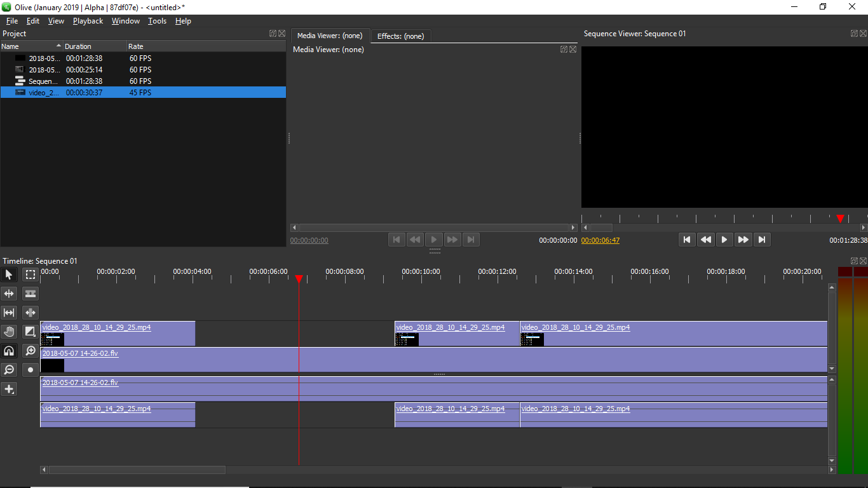Screen dimensions: 868x488
Task: Open the File menu
Action: (x=12, y=21)
